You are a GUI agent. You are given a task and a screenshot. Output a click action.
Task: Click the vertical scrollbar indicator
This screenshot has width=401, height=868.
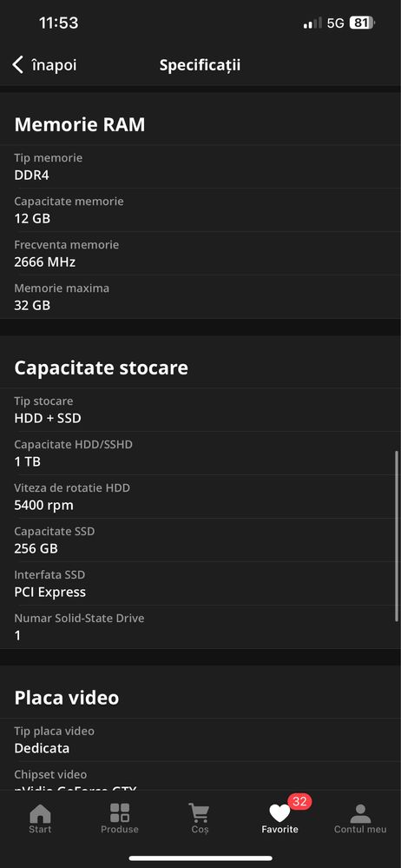point(396,536)
